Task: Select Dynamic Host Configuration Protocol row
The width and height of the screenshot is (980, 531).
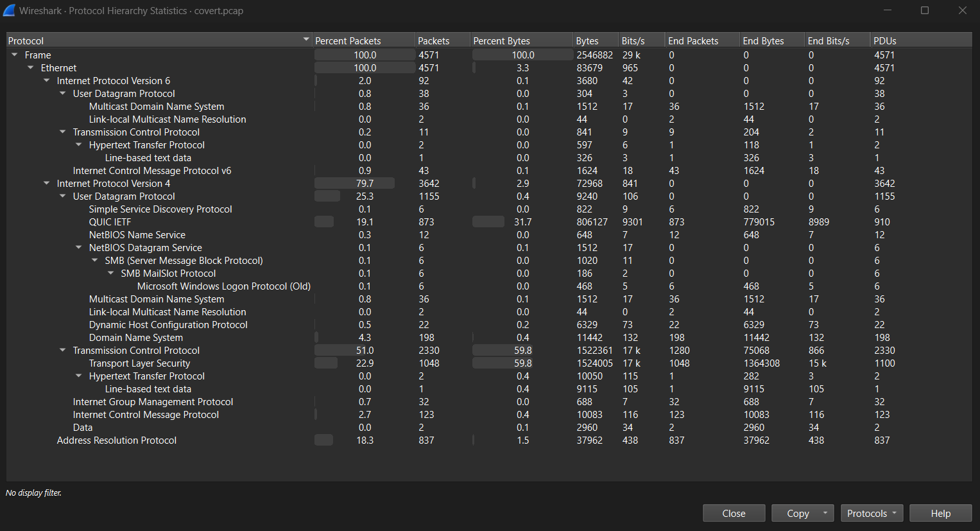Action: point(489,325)
